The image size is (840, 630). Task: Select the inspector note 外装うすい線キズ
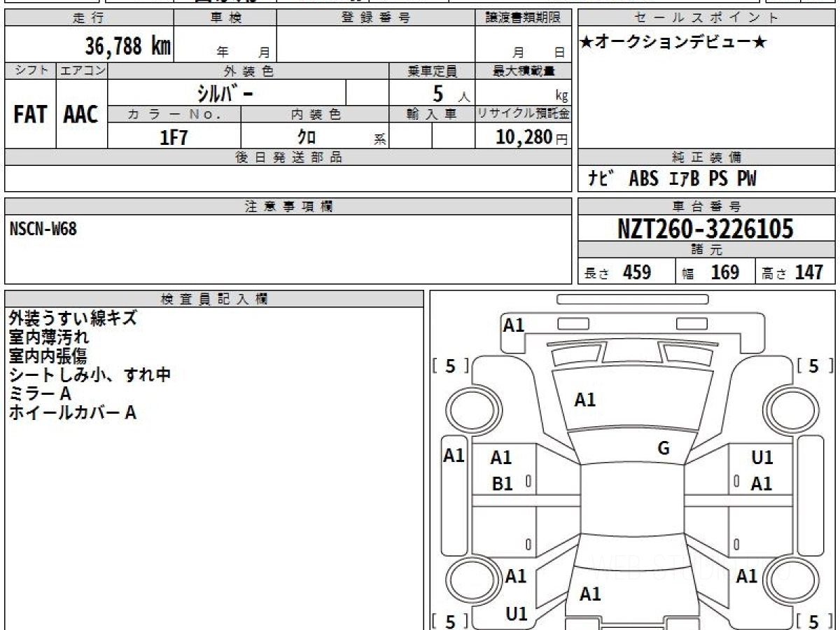click(73, 318)
